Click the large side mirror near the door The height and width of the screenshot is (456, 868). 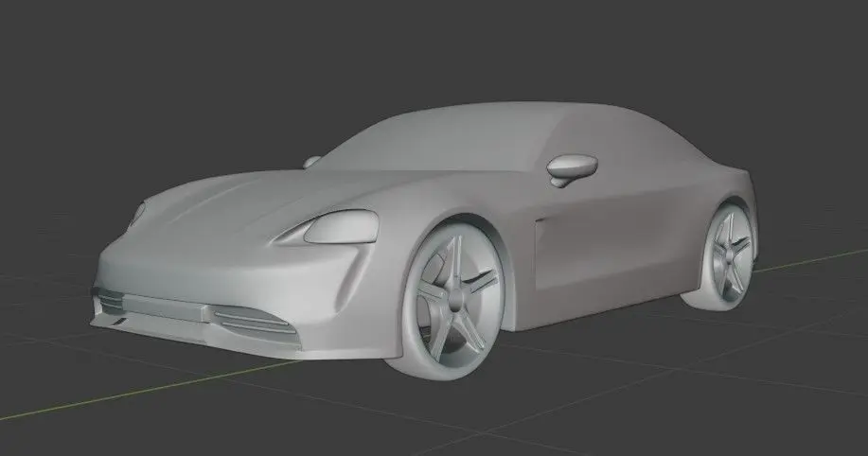572,169
